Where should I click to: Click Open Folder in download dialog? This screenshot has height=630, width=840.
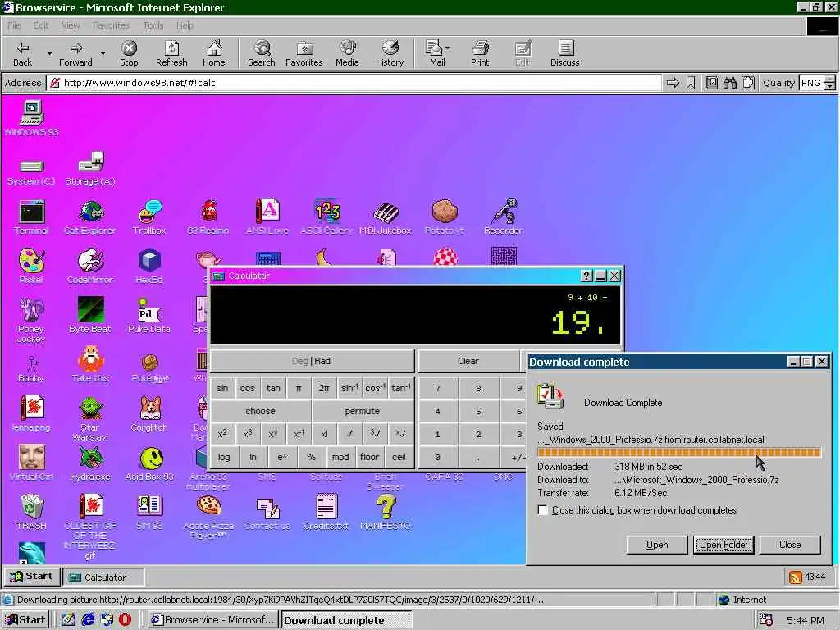[724, 545]
